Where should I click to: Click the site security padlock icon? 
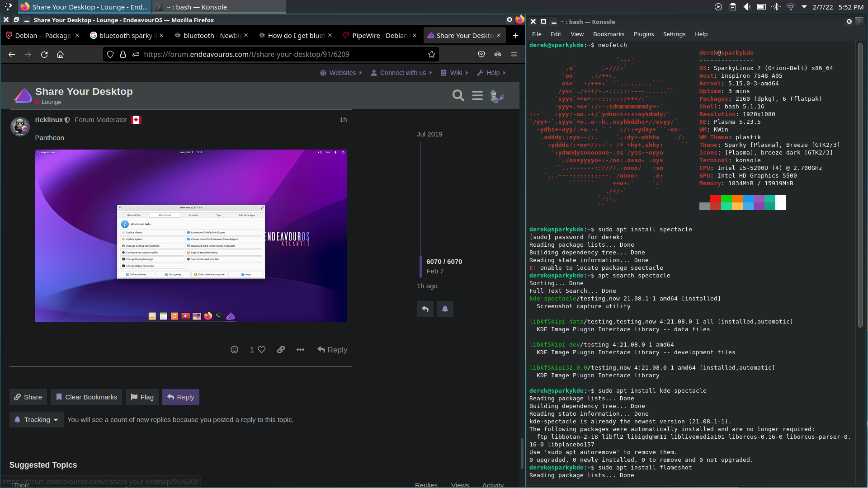click(123, 54)
